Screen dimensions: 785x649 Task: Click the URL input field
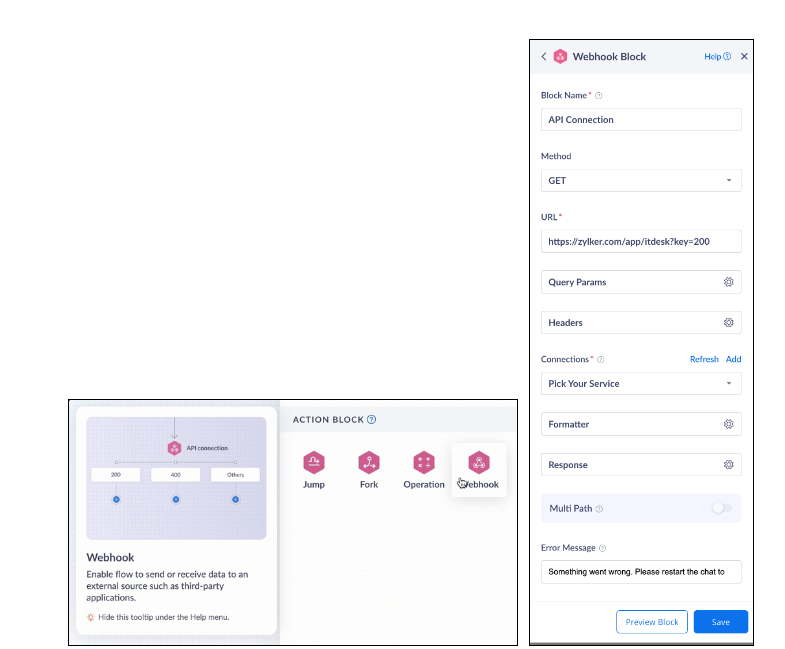coord(640,242)
